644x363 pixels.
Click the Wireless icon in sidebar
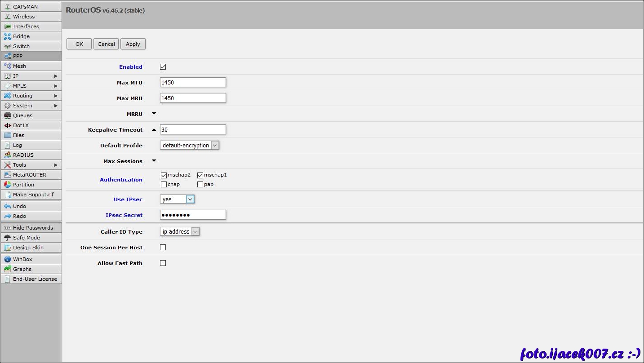click(x=8, y=17)
